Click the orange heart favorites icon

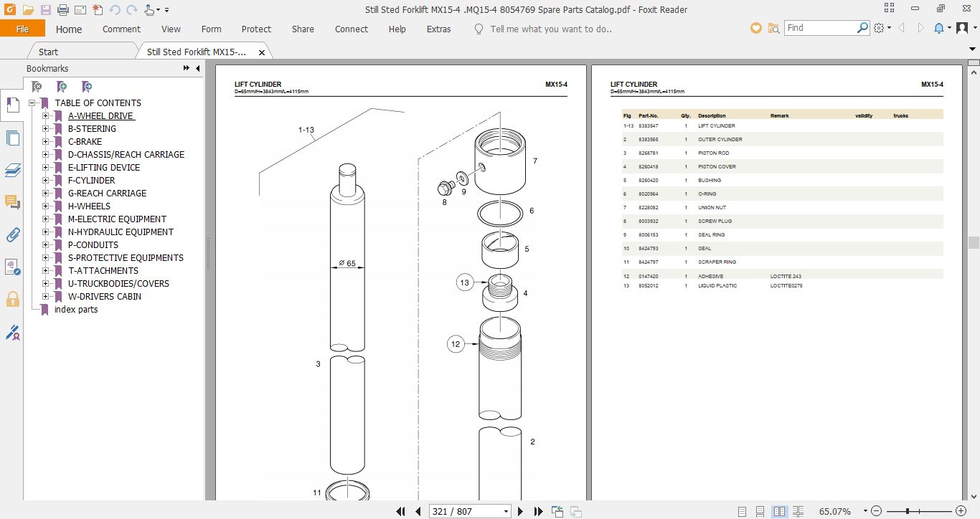coord(755,28)
